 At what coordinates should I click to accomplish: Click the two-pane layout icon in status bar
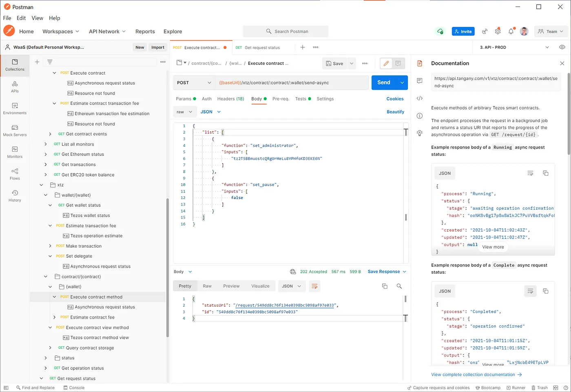(x=556, y=388)
